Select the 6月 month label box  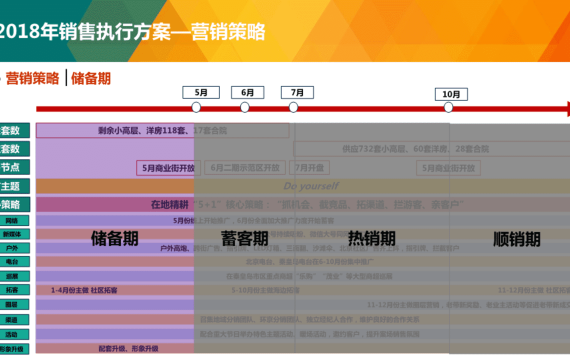tap(248, 92)
